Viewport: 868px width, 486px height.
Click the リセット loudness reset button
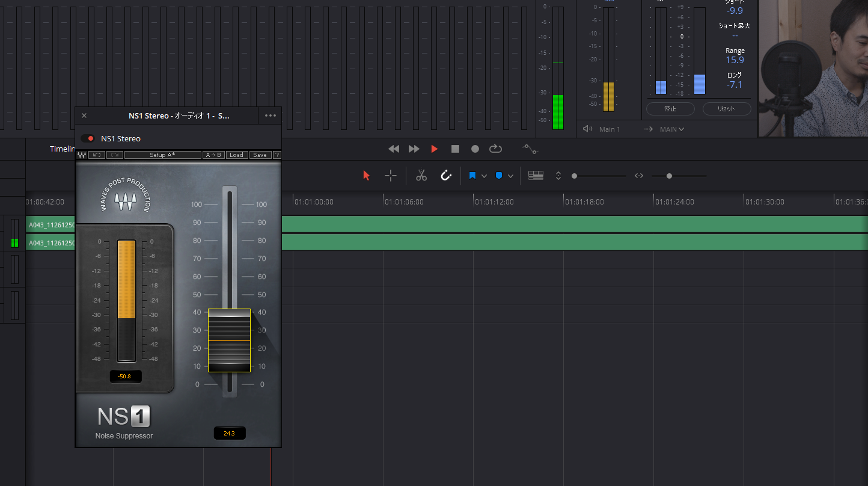click(x=727, y=109)
